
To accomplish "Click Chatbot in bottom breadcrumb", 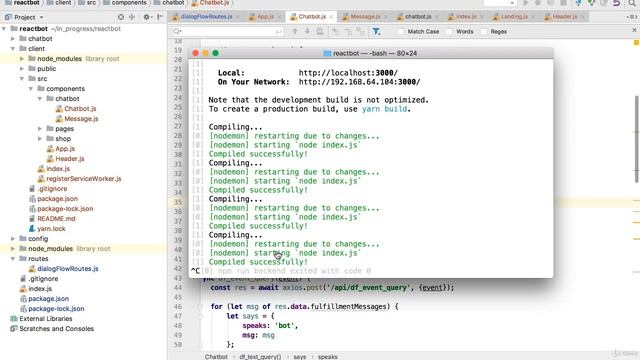I will 216,357.
